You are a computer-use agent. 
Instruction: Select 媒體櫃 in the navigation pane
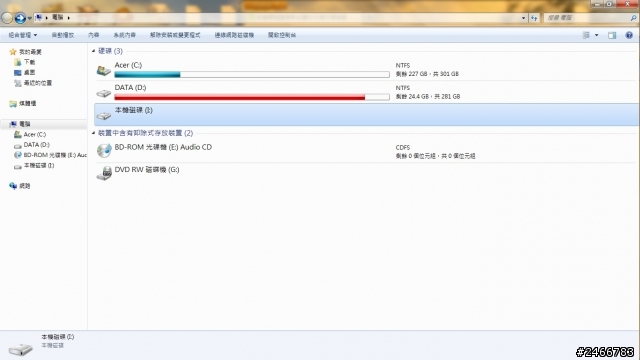pyautogui.click(x=27, y=104)
